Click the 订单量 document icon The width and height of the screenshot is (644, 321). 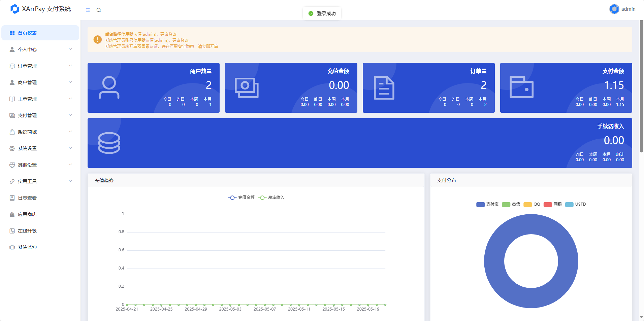(x=384, y=88)
